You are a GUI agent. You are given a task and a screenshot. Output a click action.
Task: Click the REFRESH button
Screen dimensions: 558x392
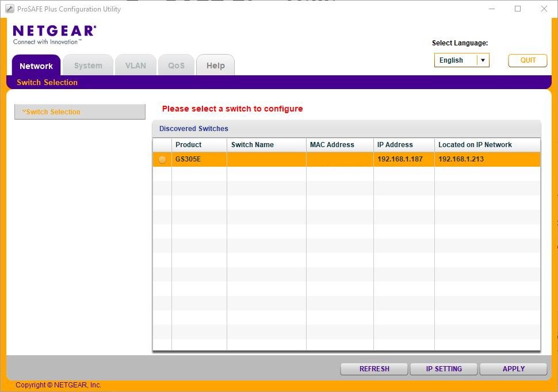[x=374, y=369]
